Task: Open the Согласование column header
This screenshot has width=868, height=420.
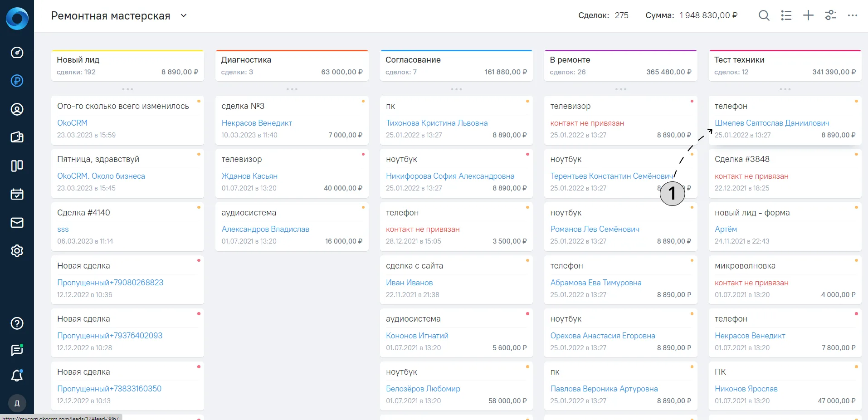Action: (456, 66)
